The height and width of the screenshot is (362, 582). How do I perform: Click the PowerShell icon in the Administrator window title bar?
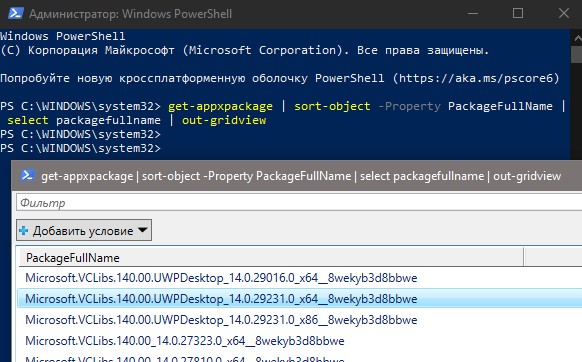coord(16,14)
